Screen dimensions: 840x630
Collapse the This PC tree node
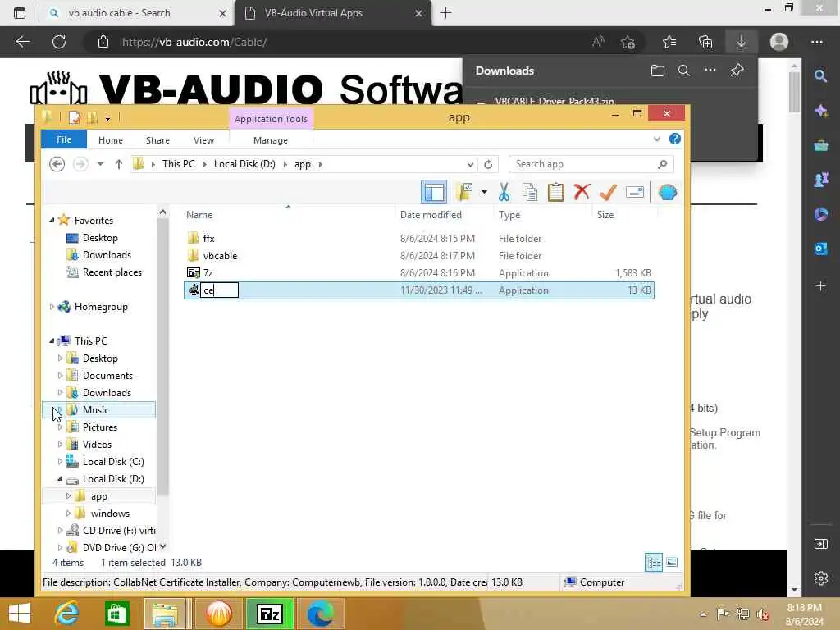[x=52, y=340]
